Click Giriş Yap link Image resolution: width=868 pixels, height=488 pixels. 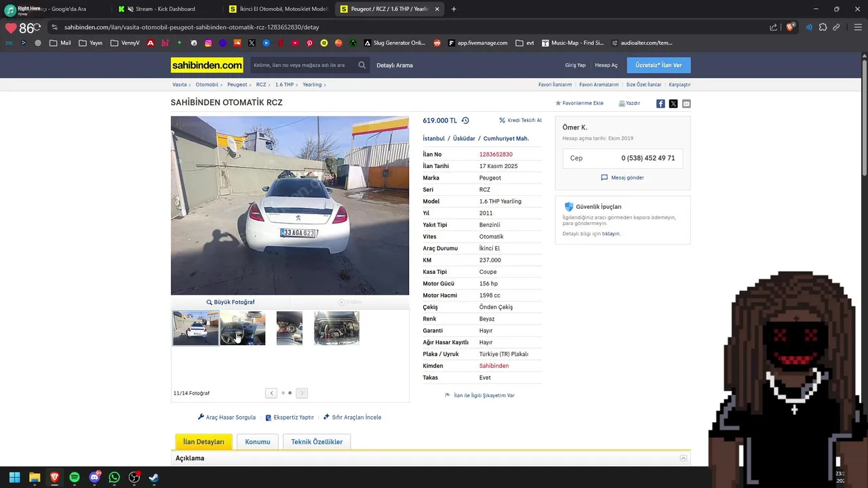(x=575, y=65)
